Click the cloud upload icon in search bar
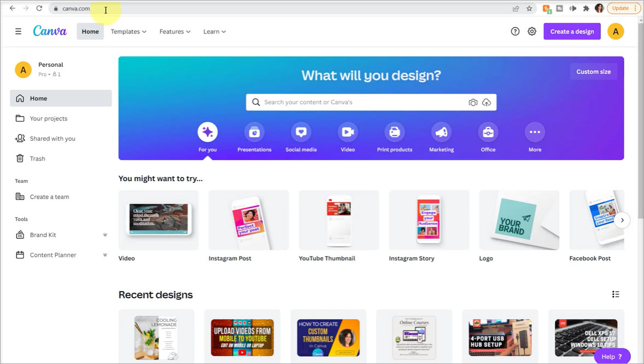This screenshot has width=644, height=364. (x=487, y=102)
